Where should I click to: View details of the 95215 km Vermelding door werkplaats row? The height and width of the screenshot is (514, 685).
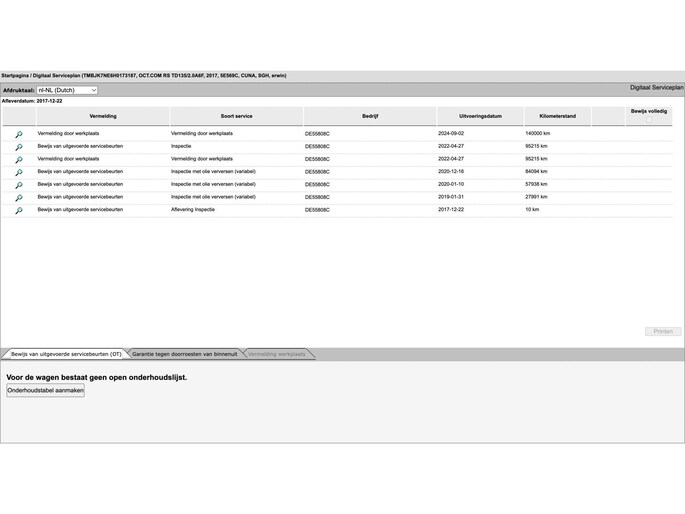[x=18, y=160]
